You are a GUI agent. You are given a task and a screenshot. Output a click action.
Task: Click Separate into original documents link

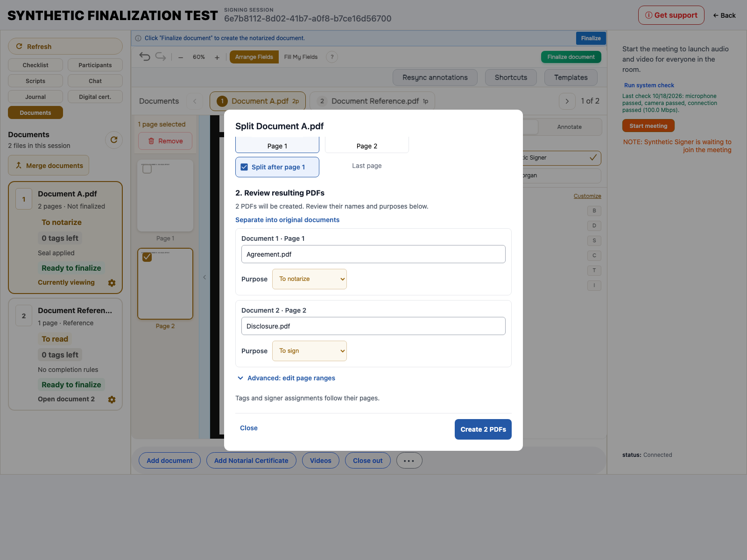click(x=287, y=220)
